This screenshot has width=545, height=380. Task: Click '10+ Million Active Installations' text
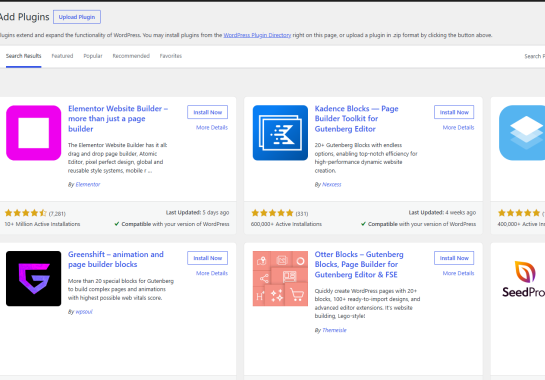(x=42, y=224)
